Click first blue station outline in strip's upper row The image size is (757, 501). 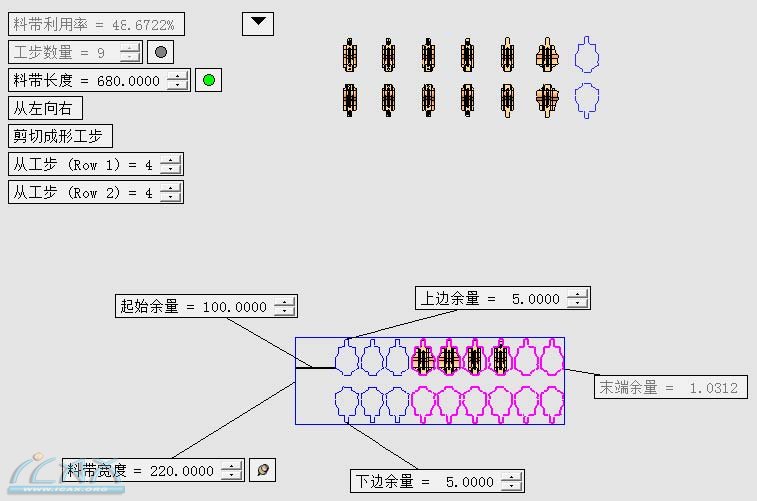[347, 357]
